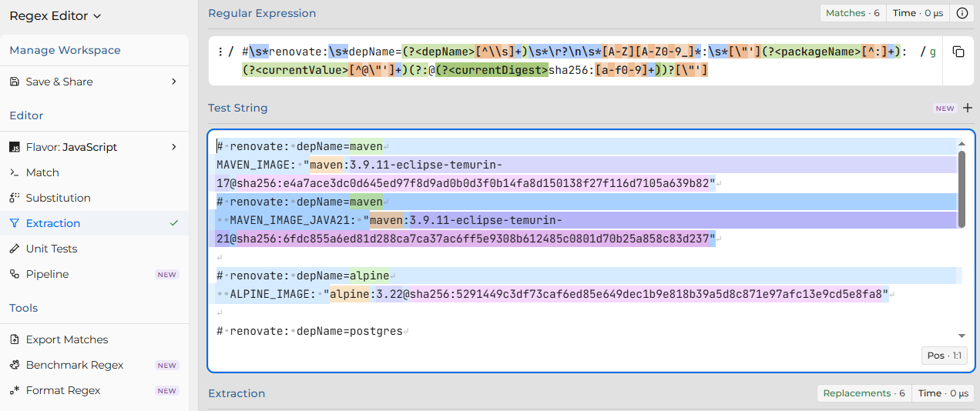Click the JS flavor icon
980x411 pixels.
pos(15,147)
